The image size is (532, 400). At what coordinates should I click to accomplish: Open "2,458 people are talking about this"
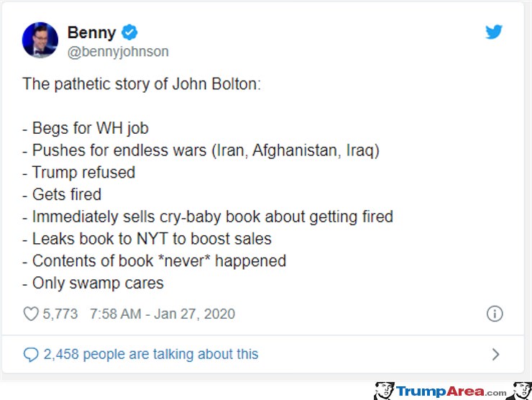[x=151, y=354]
